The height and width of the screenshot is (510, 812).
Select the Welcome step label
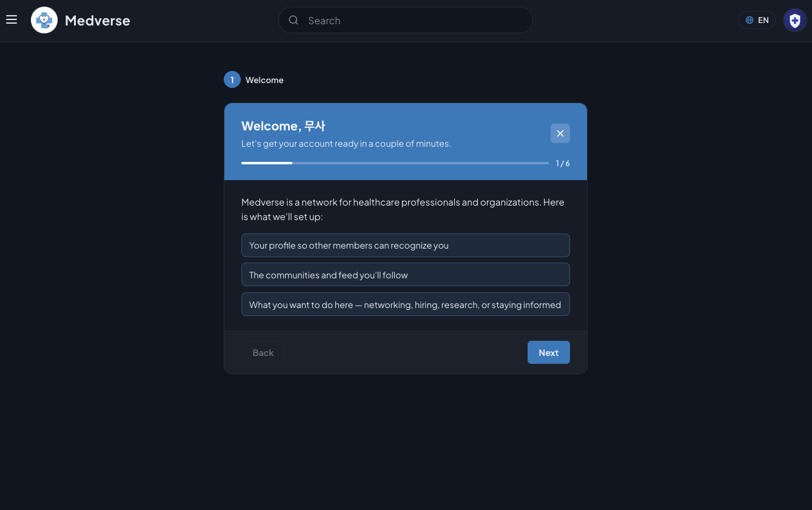(x=264, y=80)
